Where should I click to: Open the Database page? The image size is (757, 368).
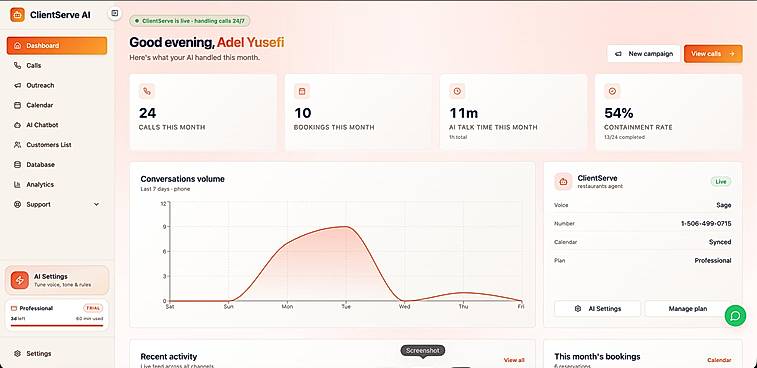57,164
